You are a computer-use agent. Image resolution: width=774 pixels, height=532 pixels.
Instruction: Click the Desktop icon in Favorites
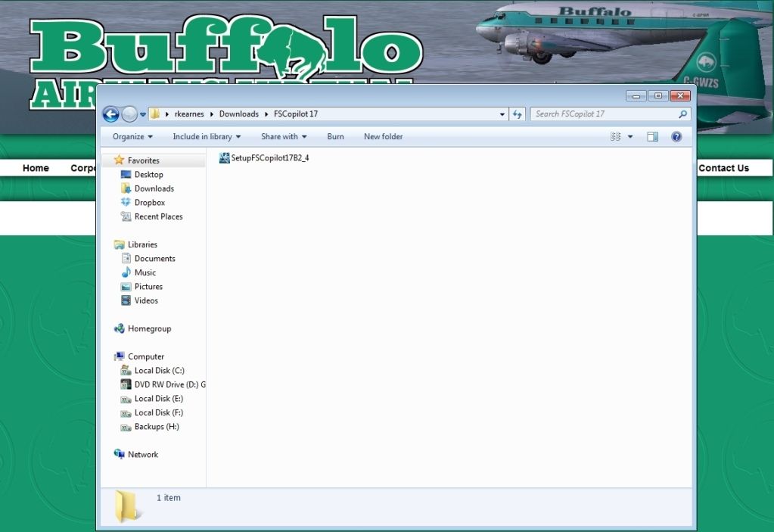(126, 174)
